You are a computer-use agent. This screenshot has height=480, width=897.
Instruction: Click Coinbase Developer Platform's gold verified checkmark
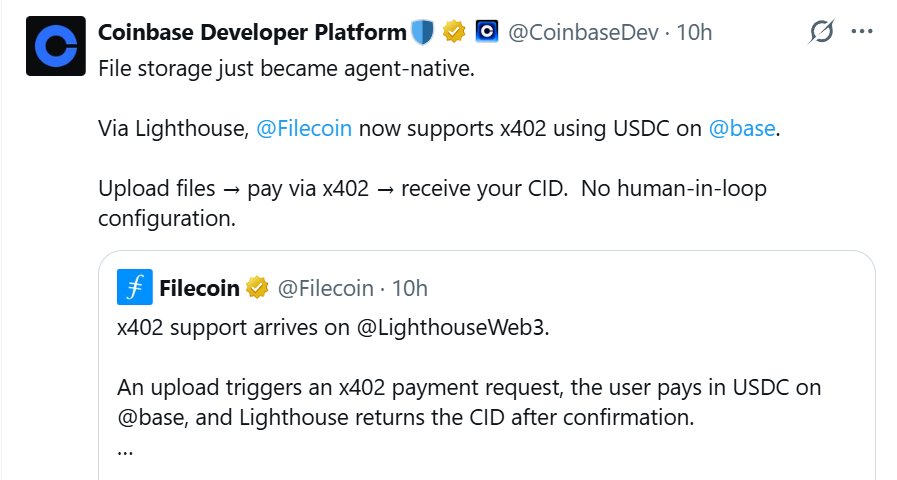(455, 32)
